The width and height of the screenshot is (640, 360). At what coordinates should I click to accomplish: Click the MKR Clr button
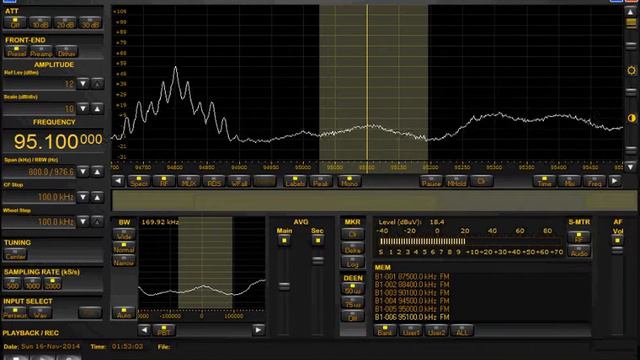pyautogui.click(x=353, y=234)
